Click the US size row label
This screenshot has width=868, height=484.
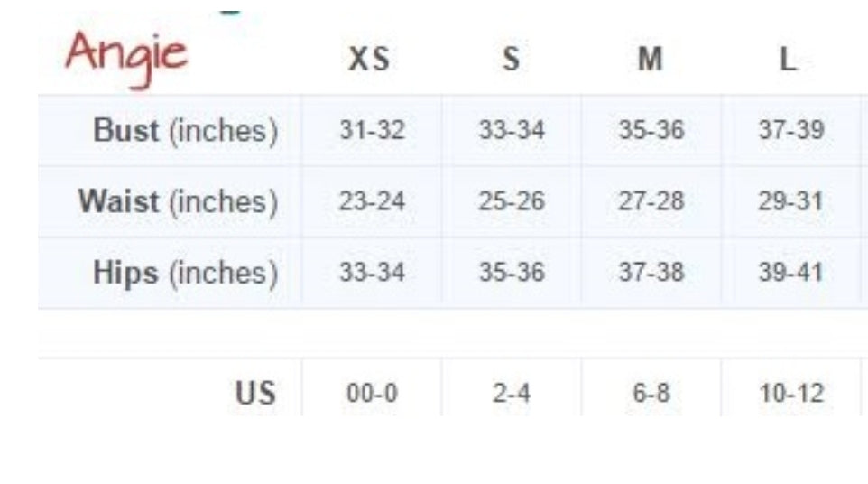point(255,393)
